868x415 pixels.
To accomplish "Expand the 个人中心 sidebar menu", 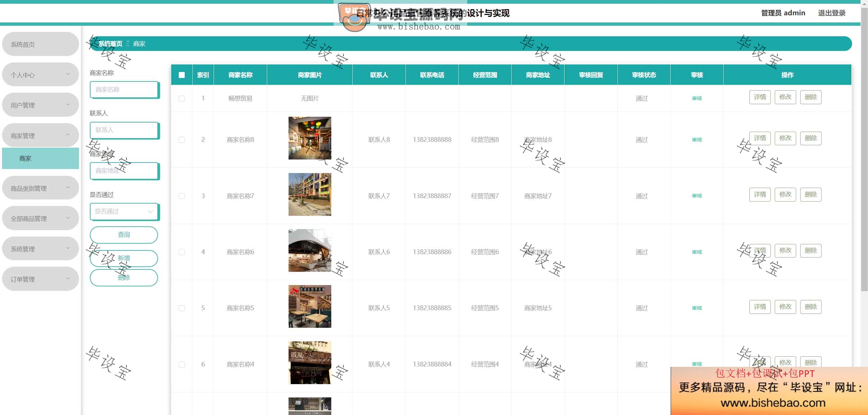I will point(40,75).
